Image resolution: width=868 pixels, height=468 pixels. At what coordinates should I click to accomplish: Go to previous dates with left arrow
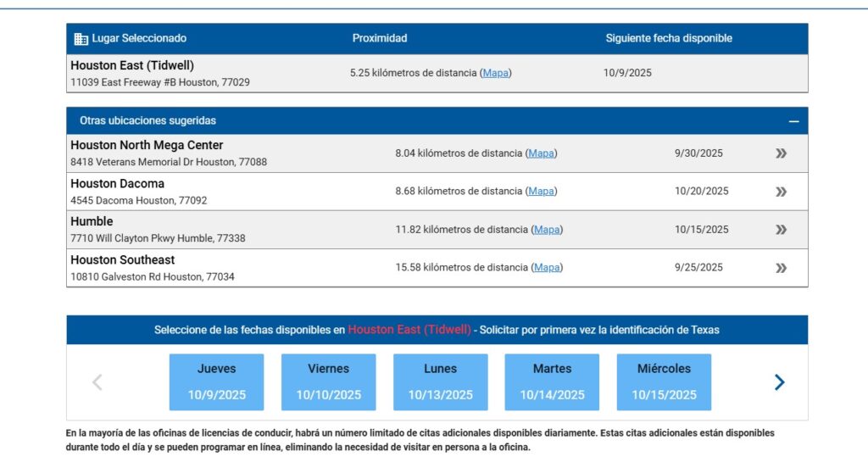click(97, 382)
